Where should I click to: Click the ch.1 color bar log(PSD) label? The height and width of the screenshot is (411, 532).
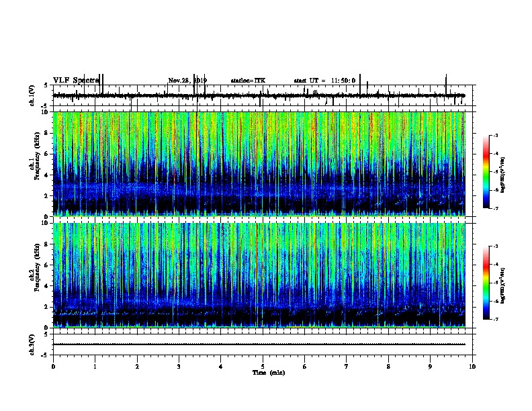click(503, 175)
